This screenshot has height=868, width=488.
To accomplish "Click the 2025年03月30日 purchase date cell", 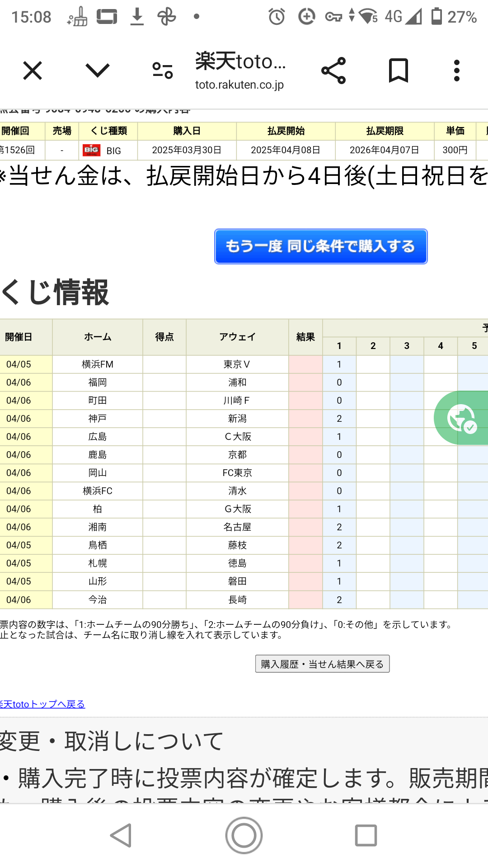I will click(x=187, y=150).
